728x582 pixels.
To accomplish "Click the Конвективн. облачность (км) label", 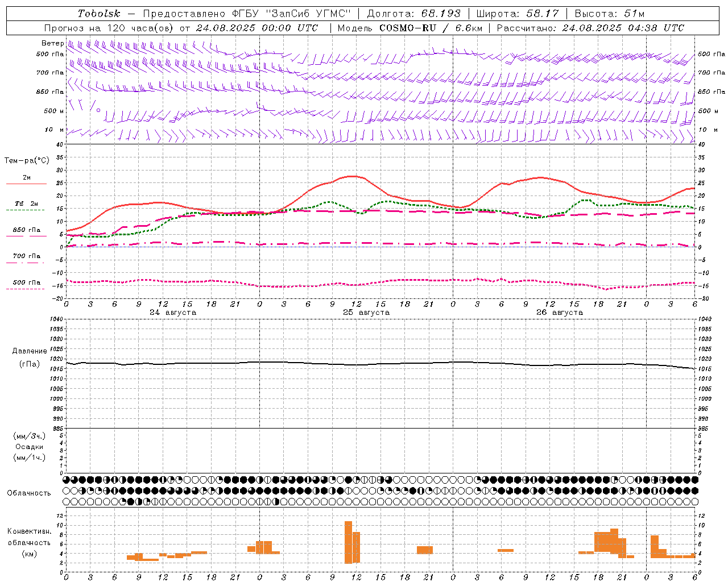I will 30,543.
